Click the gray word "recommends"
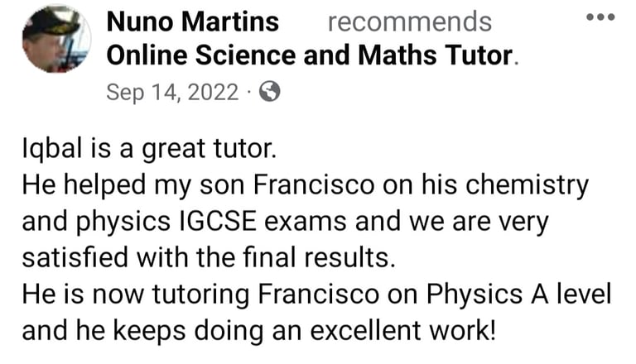636x364 pixels. [410, 22]
